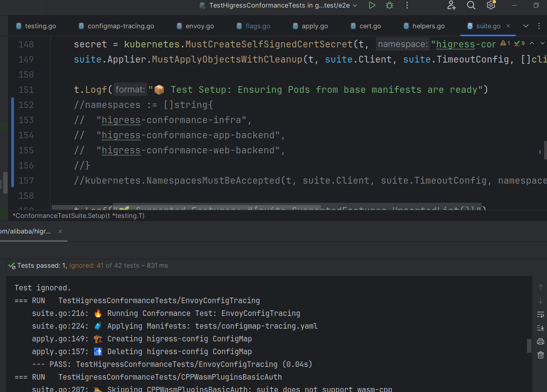Open the run configuration dropdown
This screenshot has height=392, width=547.
(279, 5)
